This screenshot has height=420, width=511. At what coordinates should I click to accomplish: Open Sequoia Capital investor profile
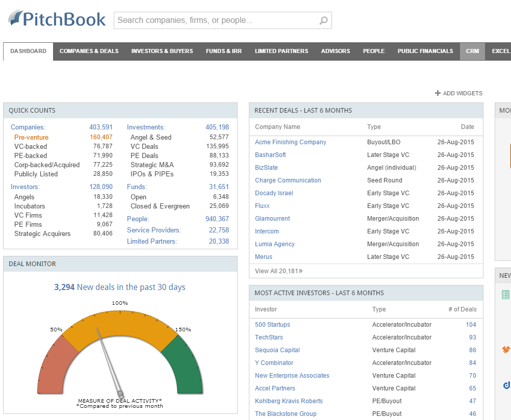(x=277, y=350)
